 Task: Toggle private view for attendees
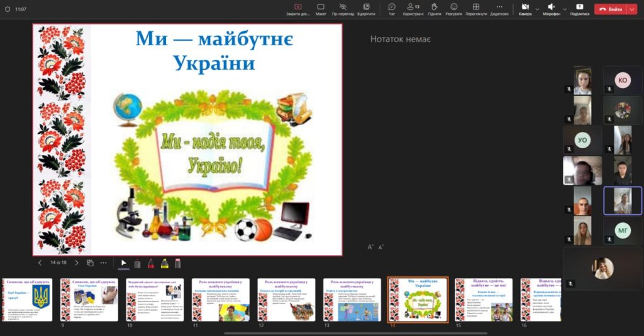343,9
